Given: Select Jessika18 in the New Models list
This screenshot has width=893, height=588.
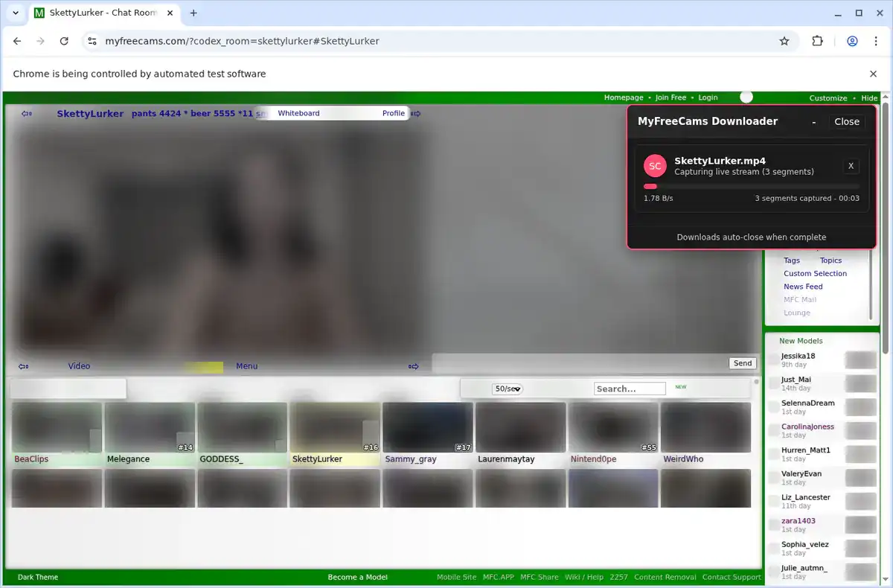Looking at the screenshot, I should [x=798, y=357].
